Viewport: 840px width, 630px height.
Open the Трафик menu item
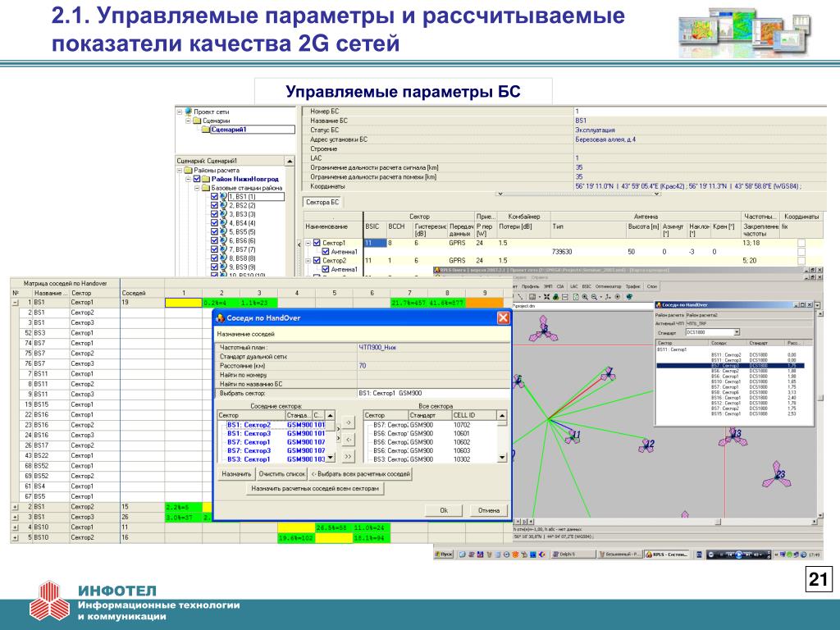[634, 286]
